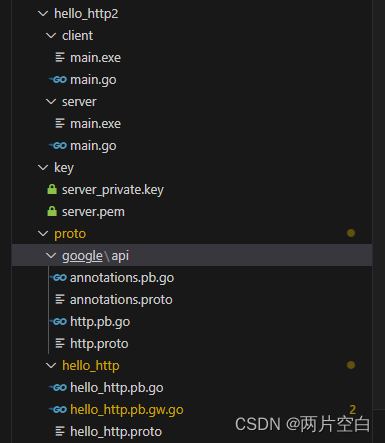Click the Go icon next to http.pb.go
This screenshot has width=385, height=443.
[58, 322]
